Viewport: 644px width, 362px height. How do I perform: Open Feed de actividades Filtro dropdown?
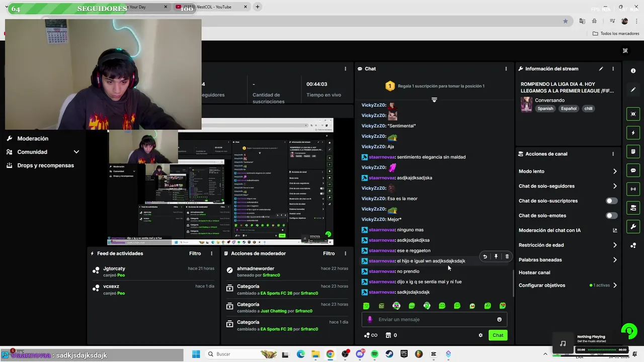pyautogui.click(x=195, y=253)
